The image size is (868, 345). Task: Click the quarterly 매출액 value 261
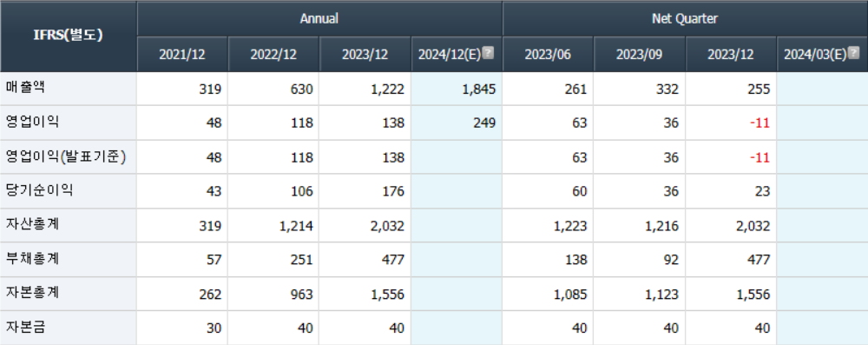click(x=575, y=89)
